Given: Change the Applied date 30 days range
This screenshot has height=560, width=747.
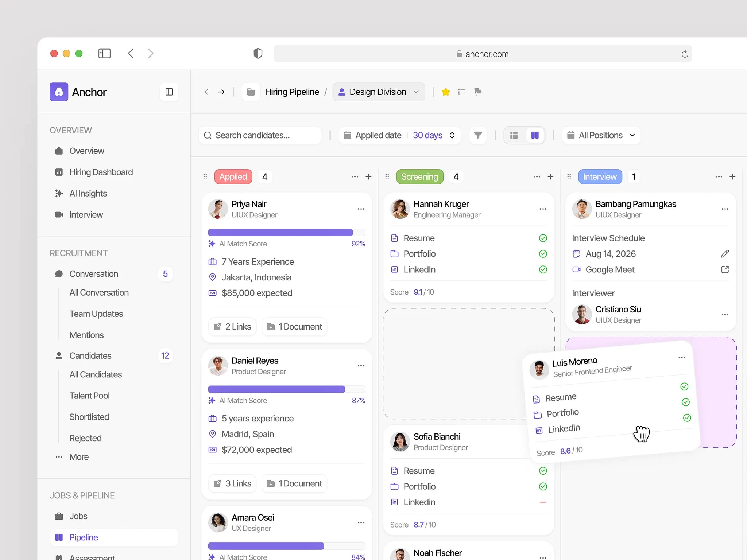Looking at the screenshot, I should pyautogui.click(x=434, y=135).
